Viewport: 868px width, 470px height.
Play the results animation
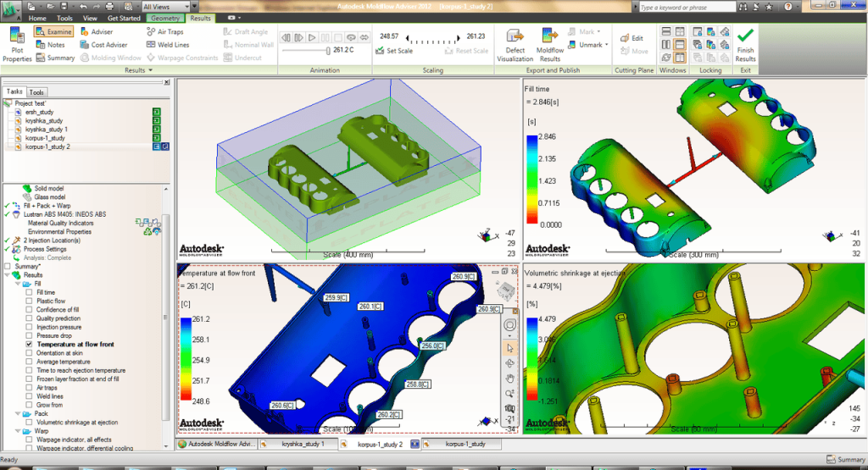(x=312, y=37)
